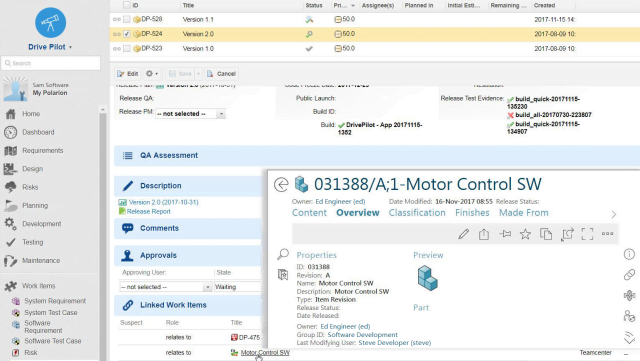This screenshot has height=361, width=640.
Task: Select Software Test Case work item type
Action: tap(53, 341)
